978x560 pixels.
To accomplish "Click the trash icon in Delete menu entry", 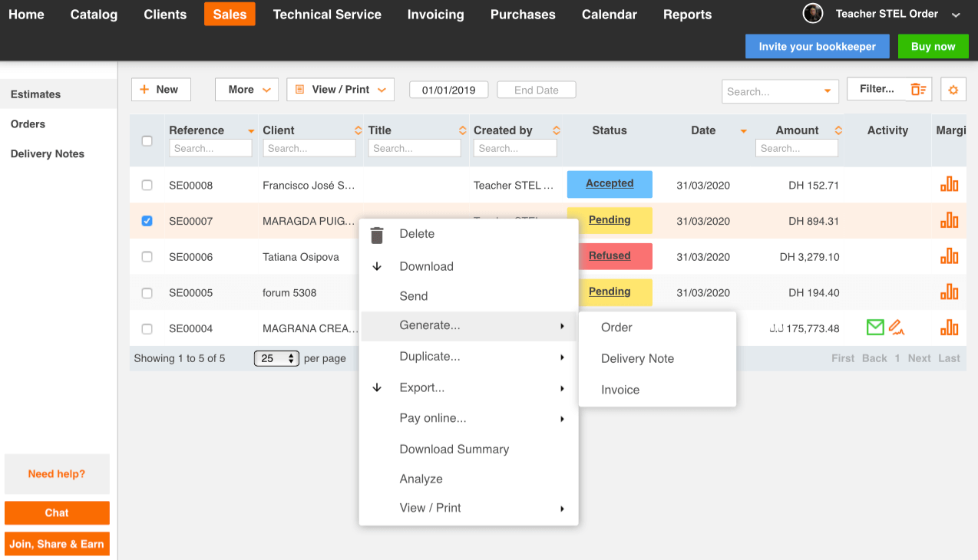I will (377, 235).
